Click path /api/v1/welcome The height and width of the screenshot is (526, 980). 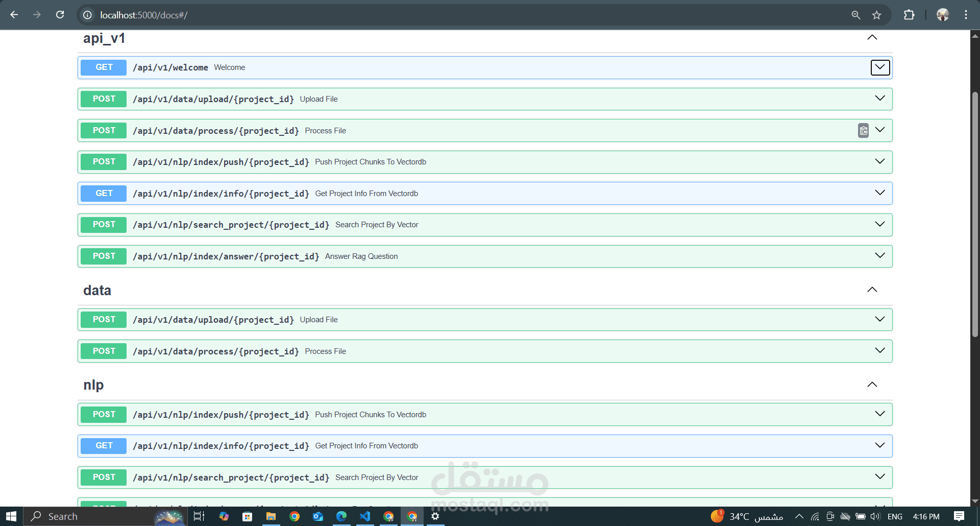[x=170, y=67]
